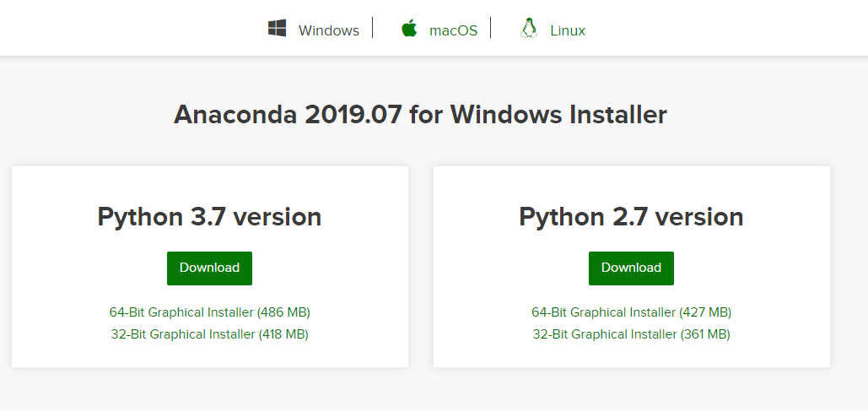Click the Linux penguin icon
Image resolution: width=868 pixels, height=412 pixels.
coord(529,30)
